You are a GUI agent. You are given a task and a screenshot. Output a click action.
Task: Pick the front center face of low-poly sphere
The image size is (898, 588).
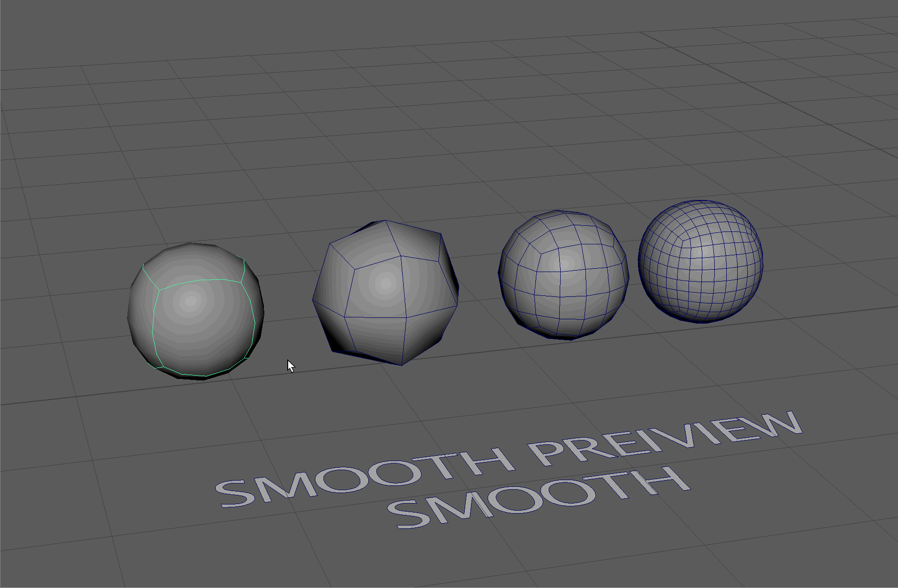coord(377,286)
